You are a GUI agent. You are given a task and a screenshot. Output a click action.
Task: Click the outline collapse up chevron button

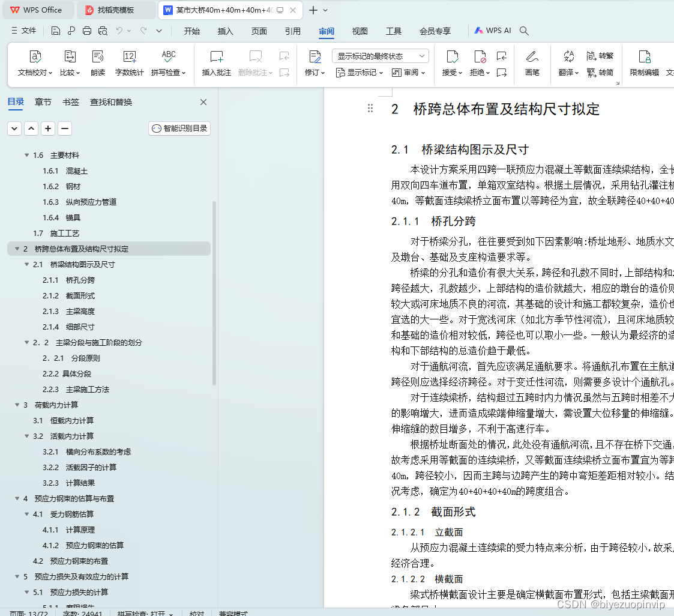click(x=31, y=128)
